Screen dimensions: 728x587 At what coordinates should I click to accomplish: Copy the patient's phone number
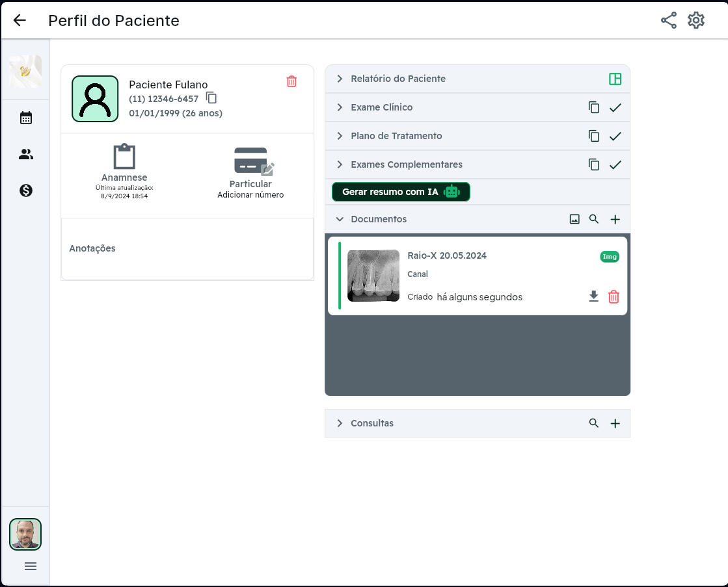pyautogui.click(x=211, y=97)
